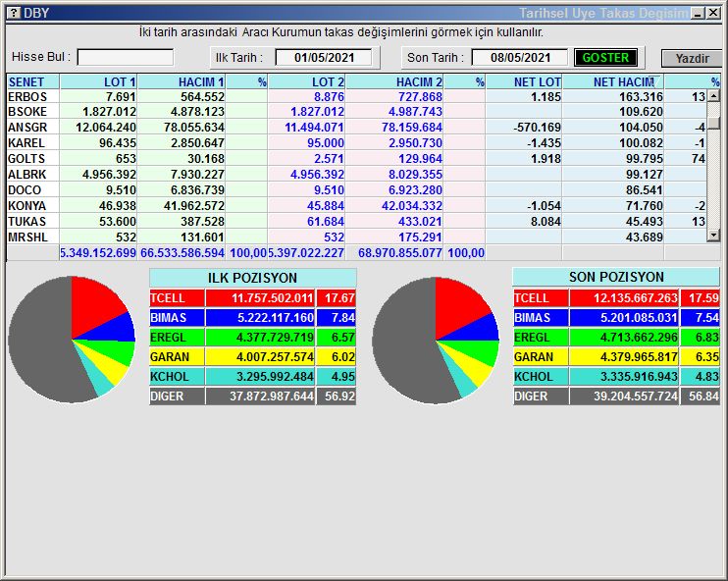Click green EREGL swatch in SON POZISYON
Image resolution: width=728 pixels, height=581 pixels.
click(x=541, y=338)
